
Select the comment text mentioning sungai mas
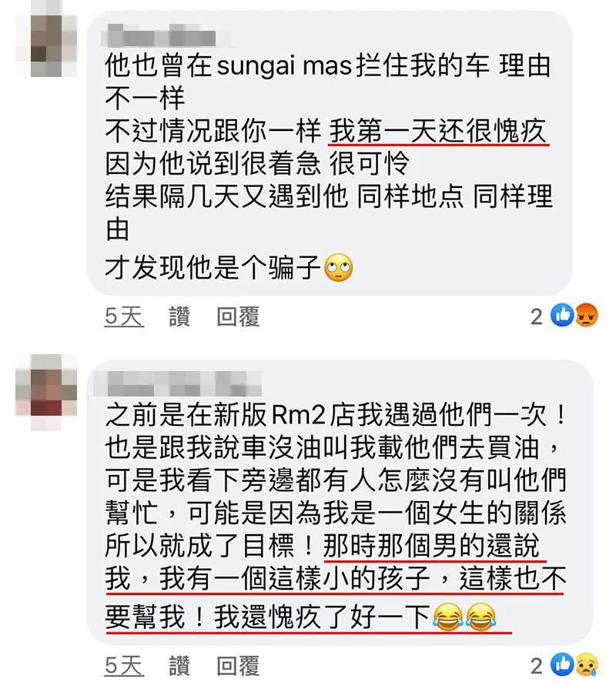click(x=329, y=167)
